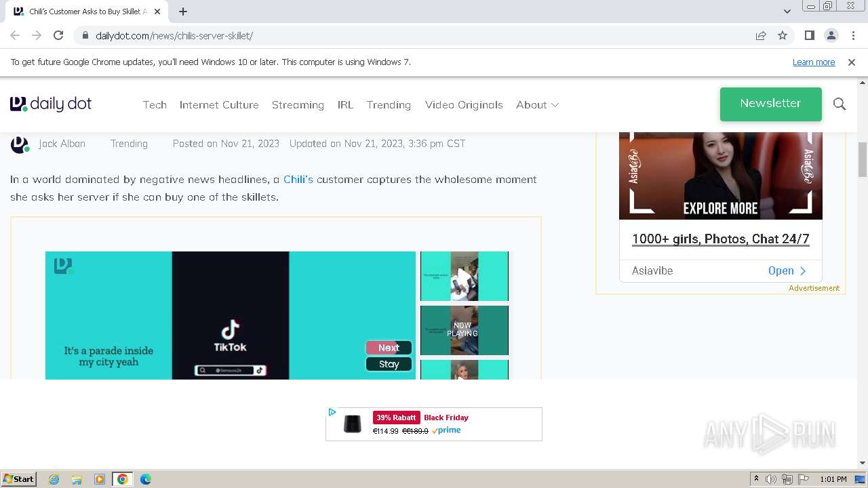The height and width of the screenshot is (488, 868).
Task: Toggle the browser side panel icon
Action: tap(809, 35)
